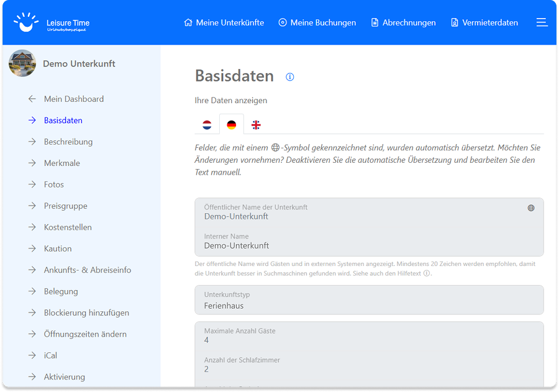The height and width of the screenshot is (392, 559).
Task: Expand the Unterkunftstyp field showing Ferienhaus
Action: [369, 301]
